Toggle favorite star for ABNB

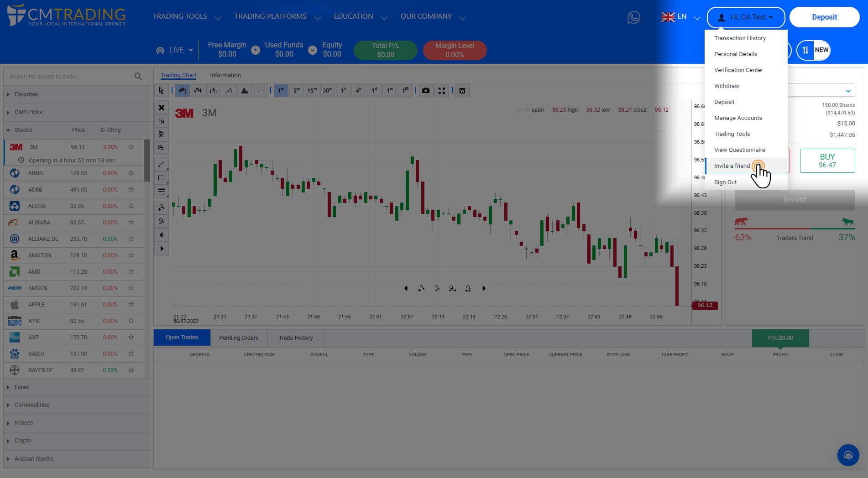131,173
